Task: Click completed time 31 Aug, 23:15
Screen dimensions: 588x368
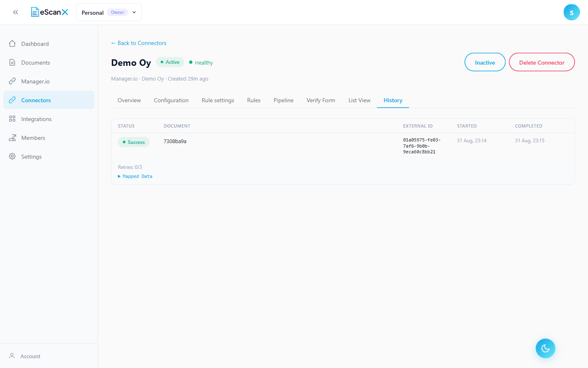Action: (530, 141)
